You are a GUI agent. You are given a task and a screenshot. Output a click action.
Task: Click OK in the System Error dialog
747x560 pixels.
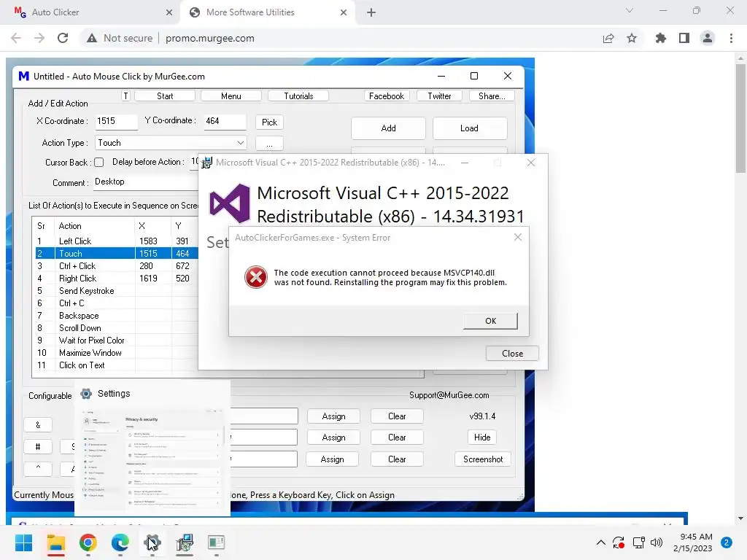[490, 321]
